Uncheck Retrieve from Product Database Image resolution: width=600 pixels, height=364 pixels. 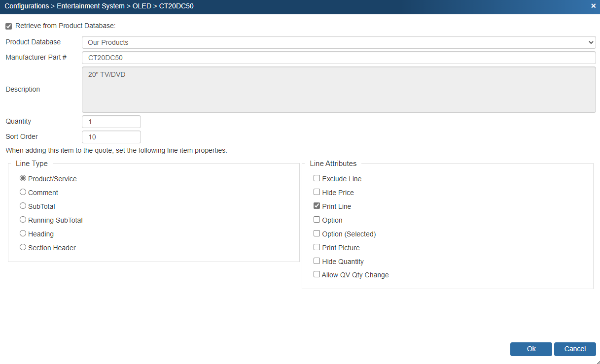(x=9, y=26)
